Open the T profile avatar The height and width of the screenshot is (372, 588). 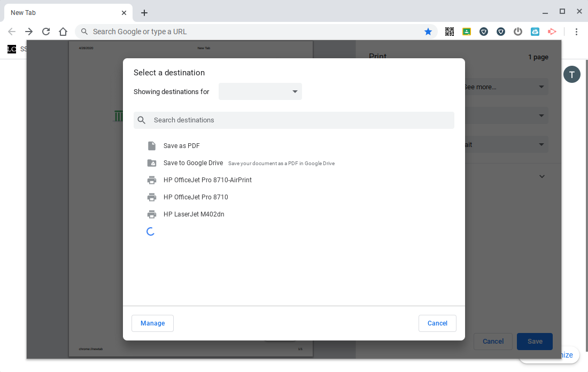pyautogui.click(x=572, y=74)
